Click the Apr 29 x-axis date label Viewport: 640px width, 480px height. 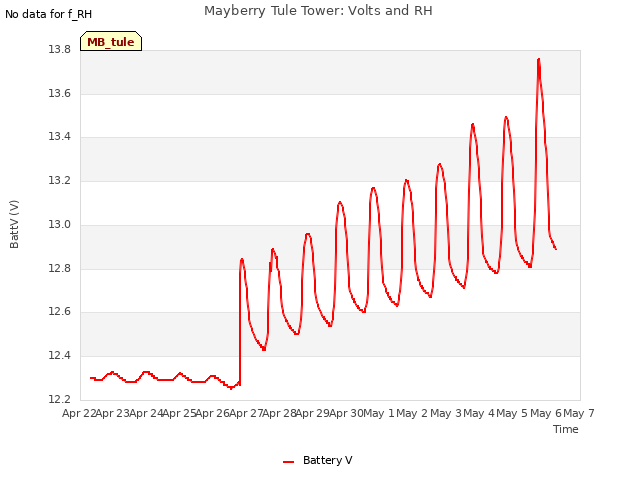313,413
